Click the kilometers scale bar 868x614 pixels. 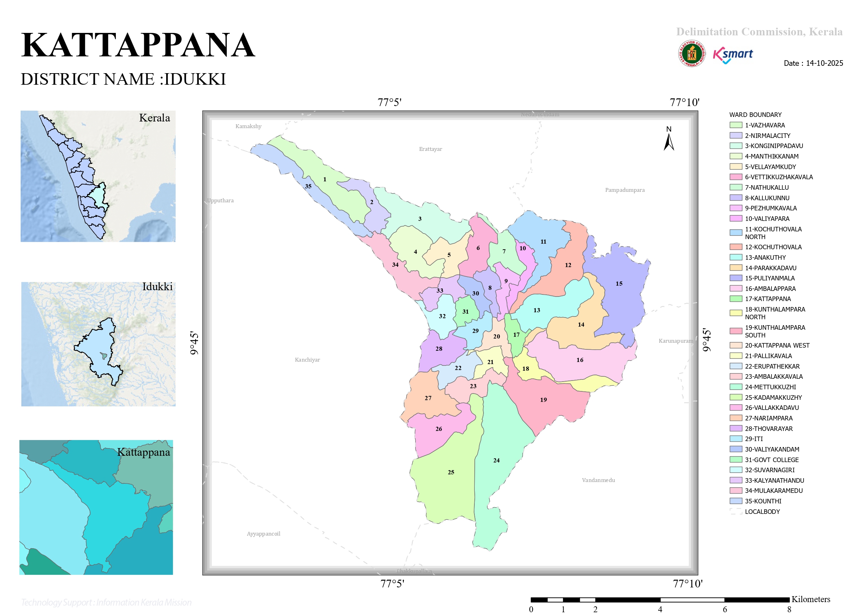coord(660,600)
